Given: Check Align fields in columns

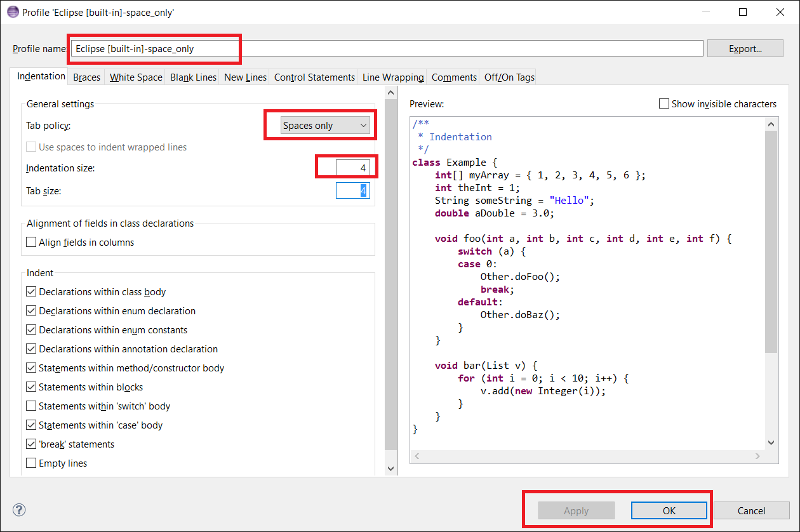Looking at the screenshot, I should (30, 242).
